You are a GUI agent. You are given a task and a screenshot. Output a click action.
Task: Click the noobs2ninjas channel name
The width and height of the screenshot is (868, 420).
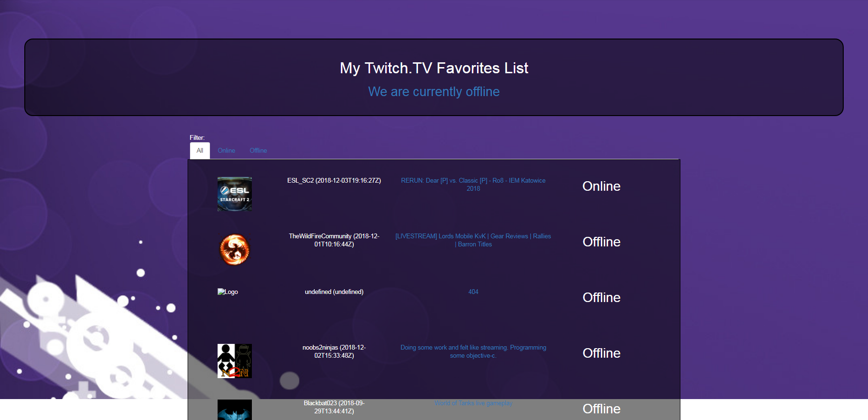(334, 352)
